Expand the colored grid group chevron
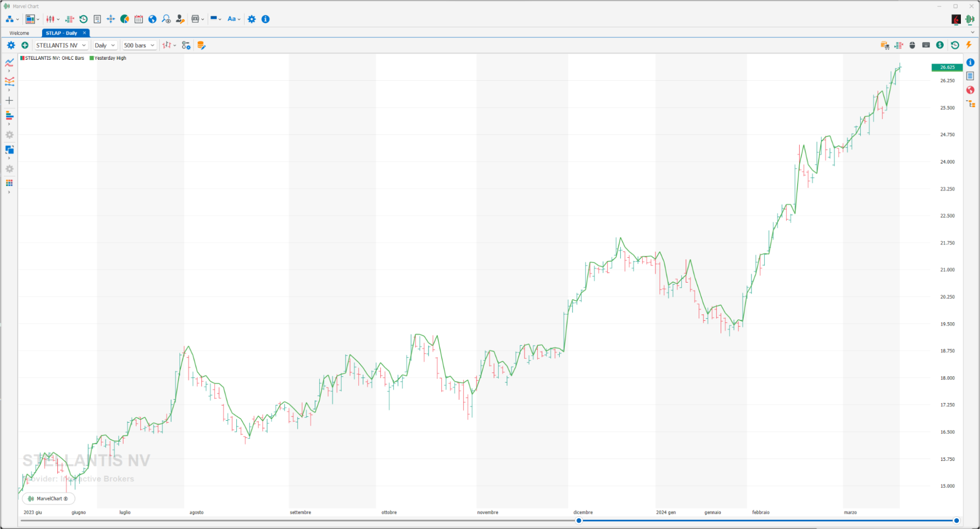The height and width of the screenshot is (529, 980). [x=9, y=192]
